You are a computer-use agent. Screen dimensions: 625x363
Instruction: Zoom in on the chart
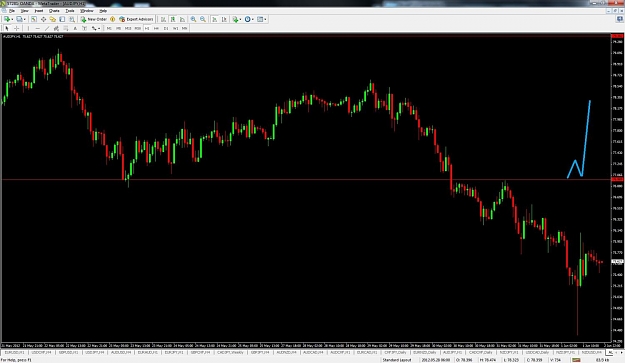193,19
